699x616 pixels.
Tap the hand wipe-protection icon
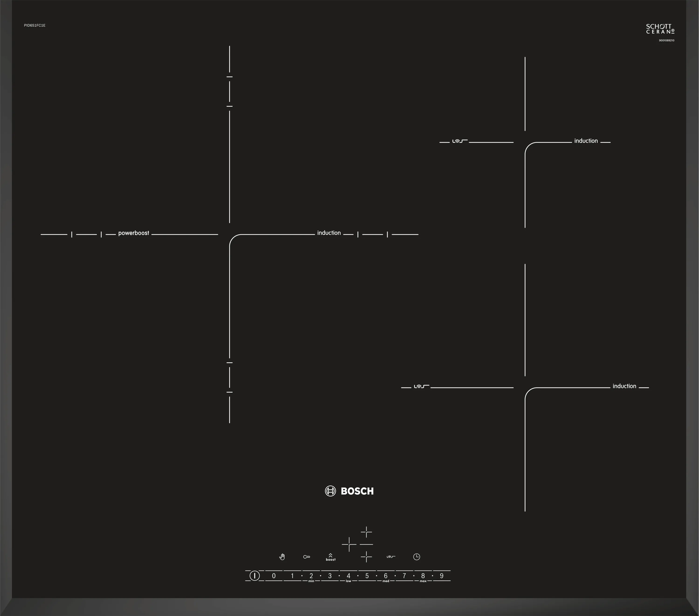(x=282, y=557)
